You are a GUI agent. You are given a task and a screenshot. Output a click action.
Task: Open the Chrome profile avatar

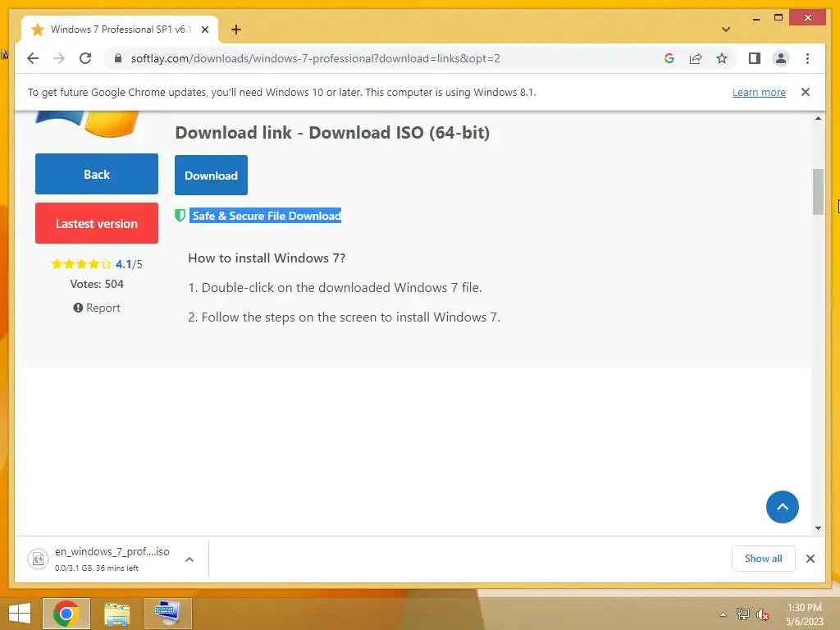click(x=781, y=58)
